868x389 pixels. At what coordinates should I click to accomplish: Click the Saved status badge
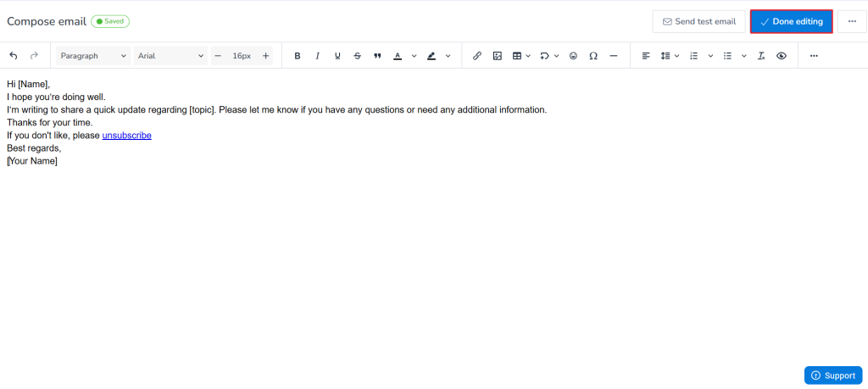tap(110, 21)
